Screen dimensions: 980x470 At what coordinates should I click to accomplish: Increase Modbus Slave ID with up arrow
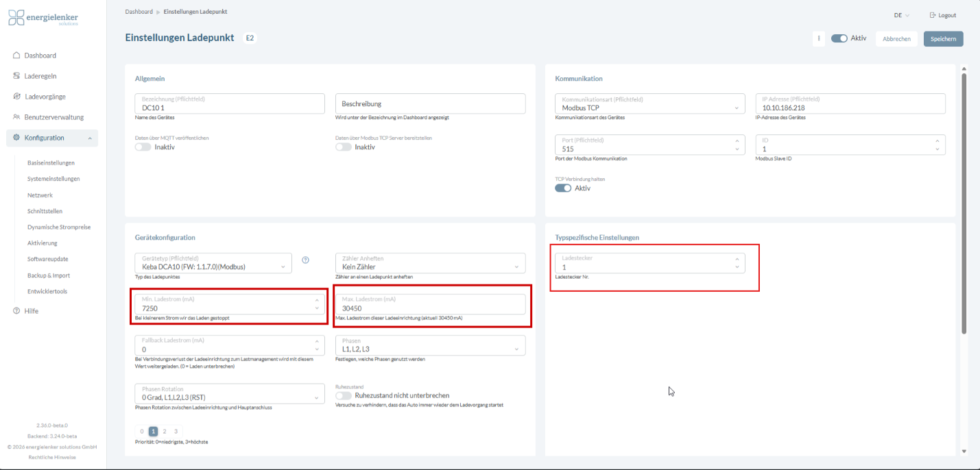coord(937,140)
